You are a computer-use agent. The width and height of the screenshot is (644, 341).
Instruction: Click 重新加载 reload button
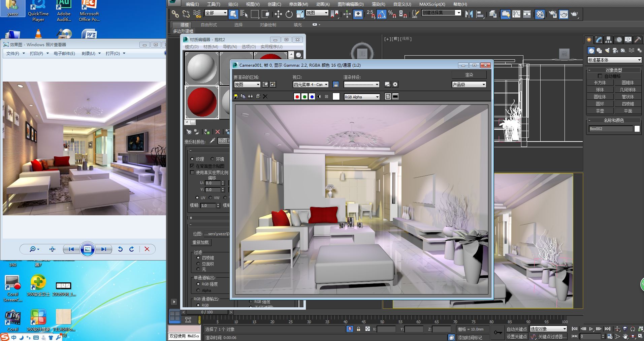pyautogui.click(x=200, y=242)
